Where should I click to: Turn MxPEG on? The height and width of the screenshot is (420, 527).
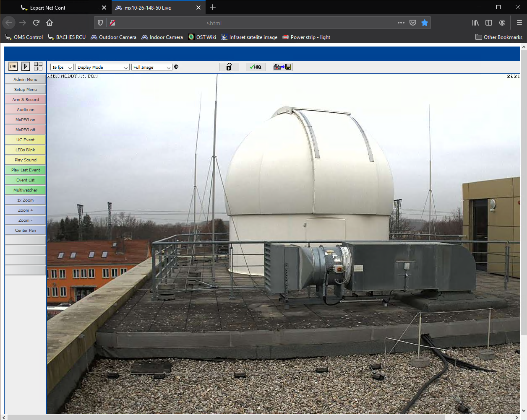click(x=25, y=120)
